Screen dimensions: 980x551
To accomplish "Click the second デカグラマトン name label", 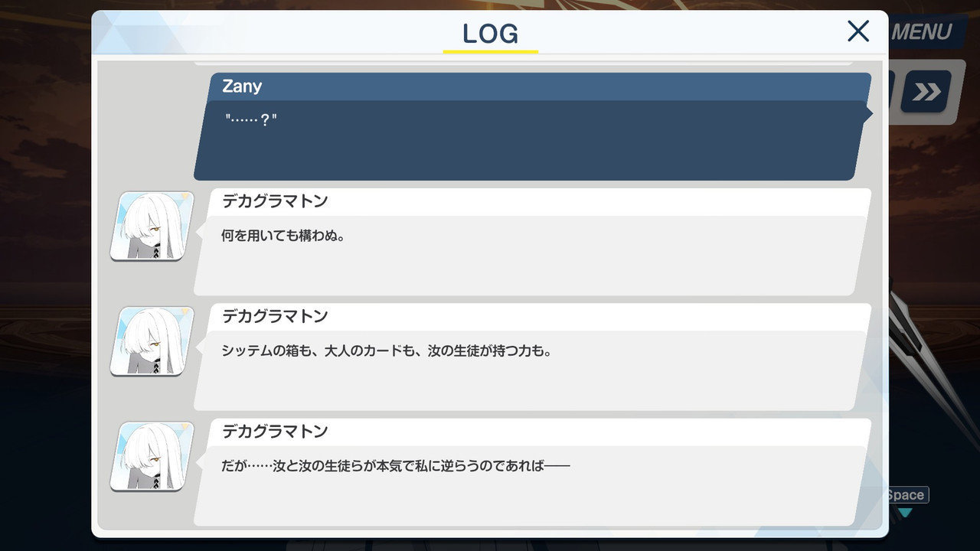I will [275, 316].
